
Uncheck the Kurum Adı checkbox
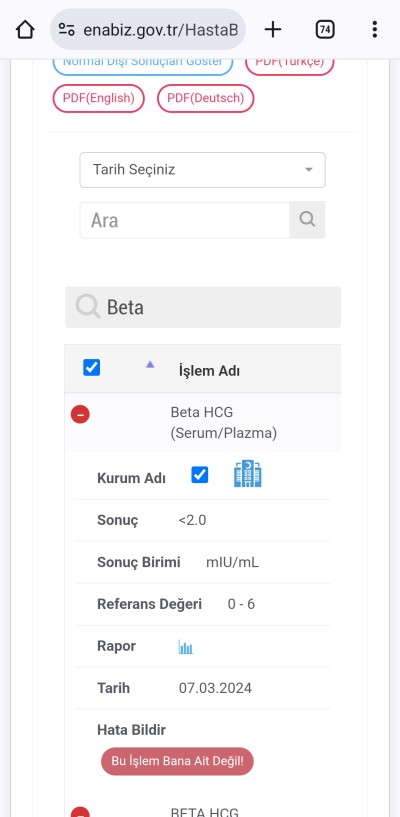tap(200, 475)
